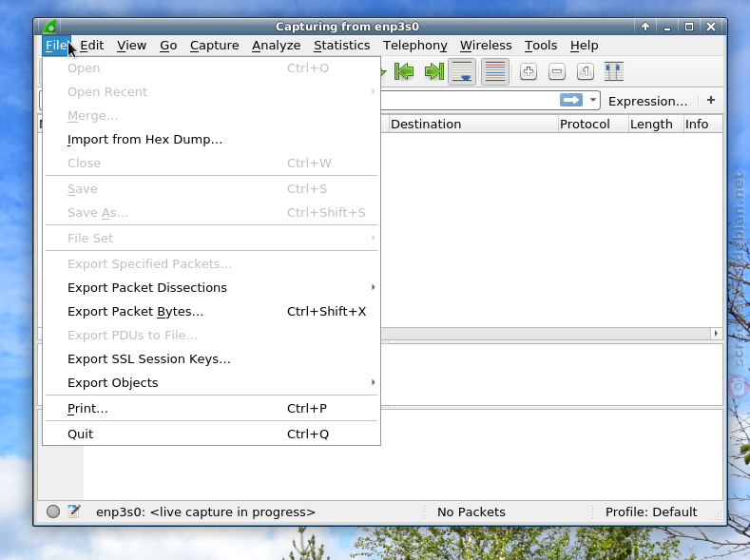Image resolution: width=750 pixels, height=560 pixels.
Task: Sort by the Info column header
Action: point(703,125)
